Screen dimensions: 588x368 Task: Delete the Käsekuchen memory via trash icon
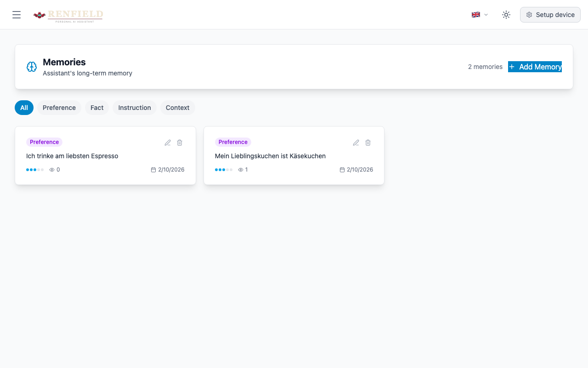(368, 143)
